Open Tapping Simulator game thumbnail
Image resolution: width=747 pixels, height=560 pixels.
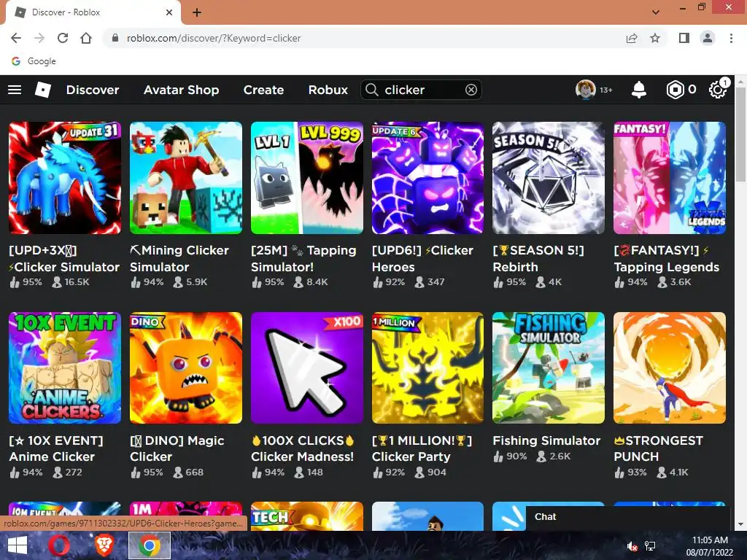click(x=307, y=178)
